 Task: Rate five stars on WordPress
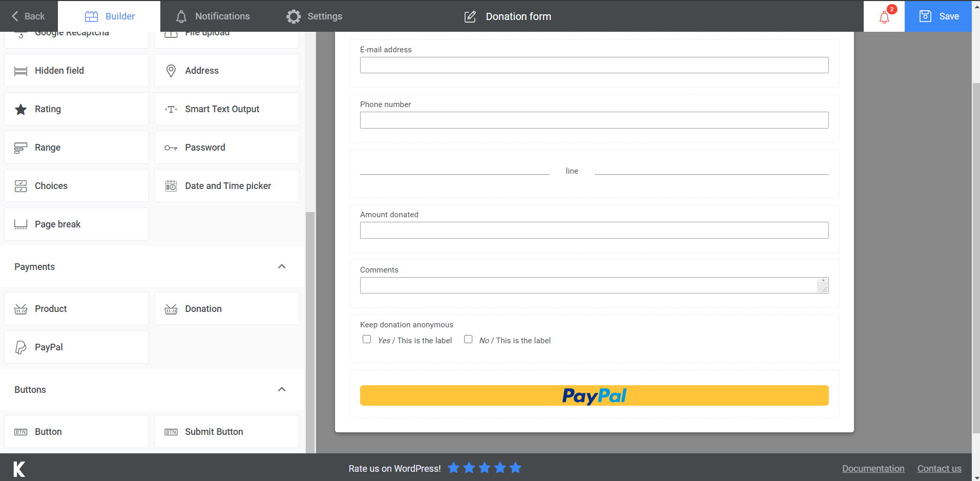click(515, 467)
